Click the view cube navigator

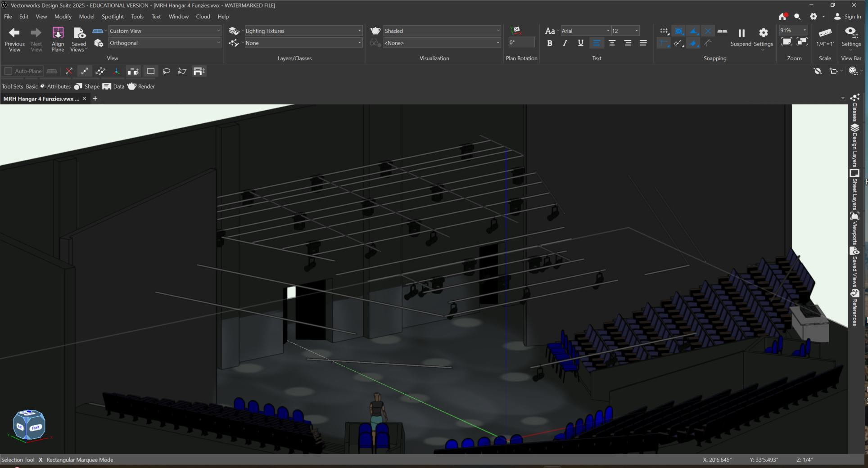29,425
